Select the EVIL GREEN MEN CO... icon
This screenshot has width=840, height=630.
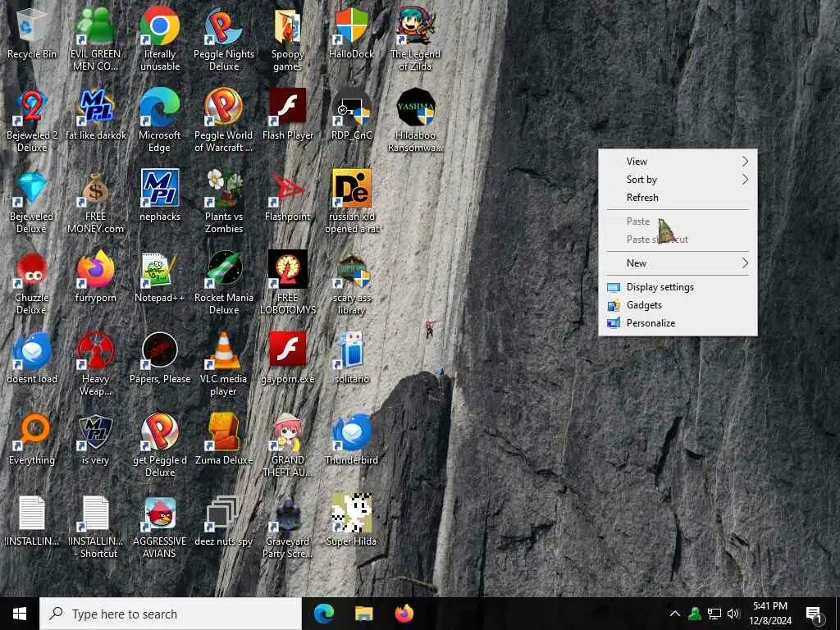point(95,39)
